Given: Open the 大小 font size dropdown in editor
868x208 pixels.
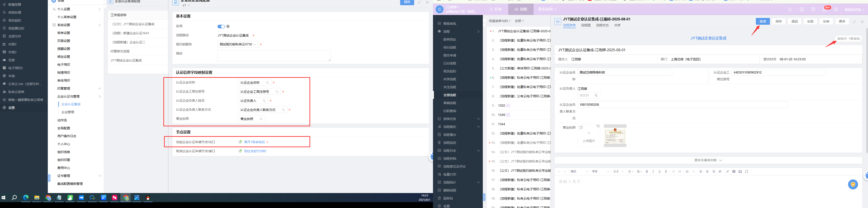Looking at the screenshot, I should coord(618,171).
